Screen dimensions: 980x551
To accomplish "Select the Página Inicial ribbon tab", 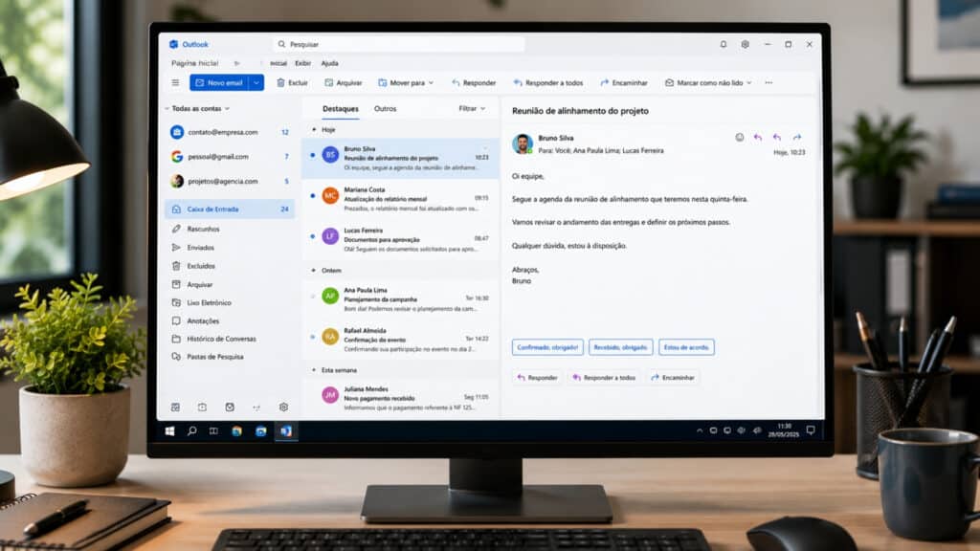I will (195, 63).
